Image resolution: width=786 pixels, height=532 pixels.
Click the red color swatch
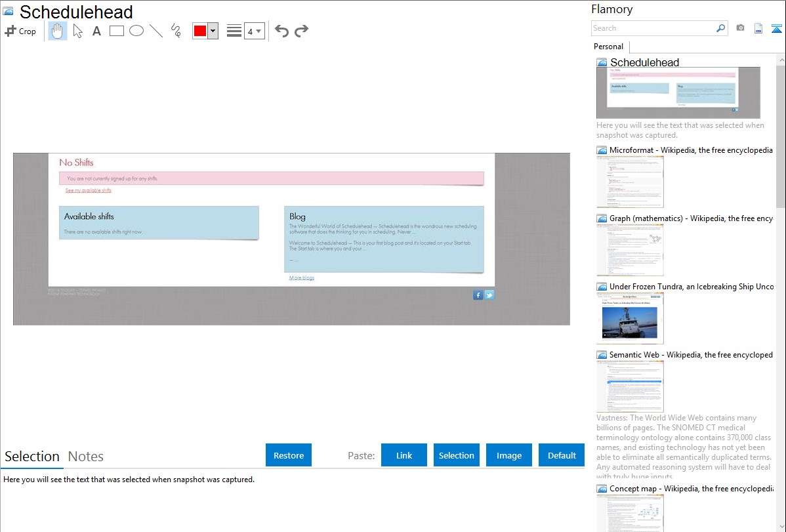[200, 31]
